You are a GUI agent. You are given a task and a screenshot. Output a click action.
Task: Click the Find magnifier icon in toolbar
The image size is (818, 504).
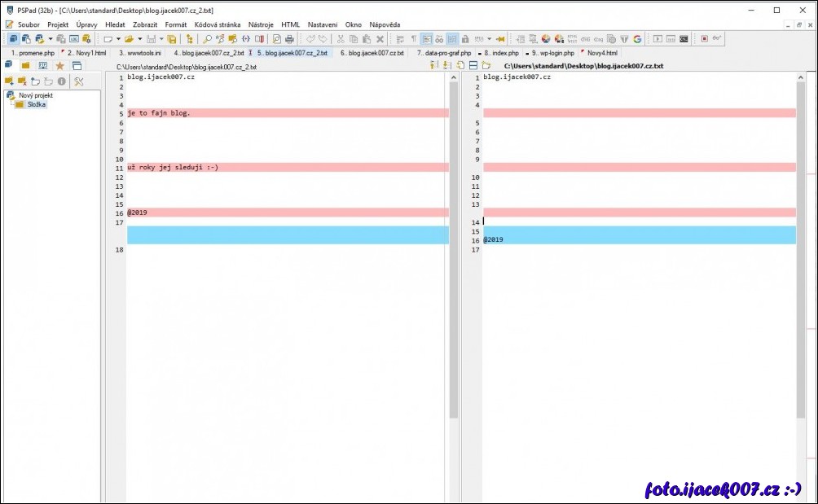pos(207,38)
